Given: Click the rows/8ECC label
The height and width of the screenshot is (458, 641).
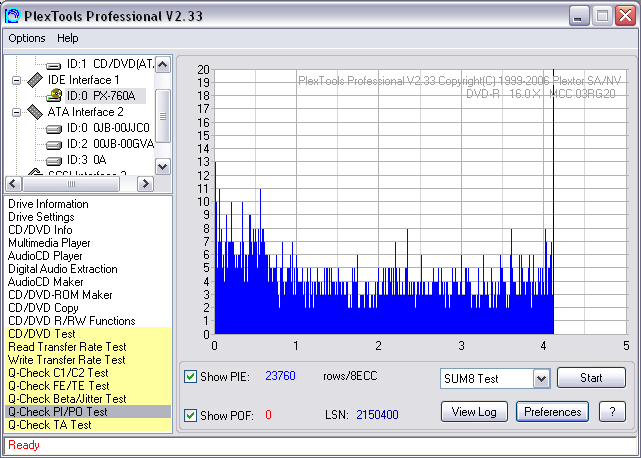Looking at the screenshot, I should click(x=350, y=376).
